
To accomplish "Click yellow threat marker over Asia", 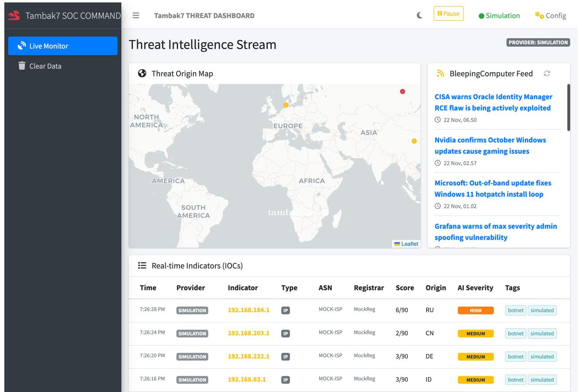I will tap(414, 141).
